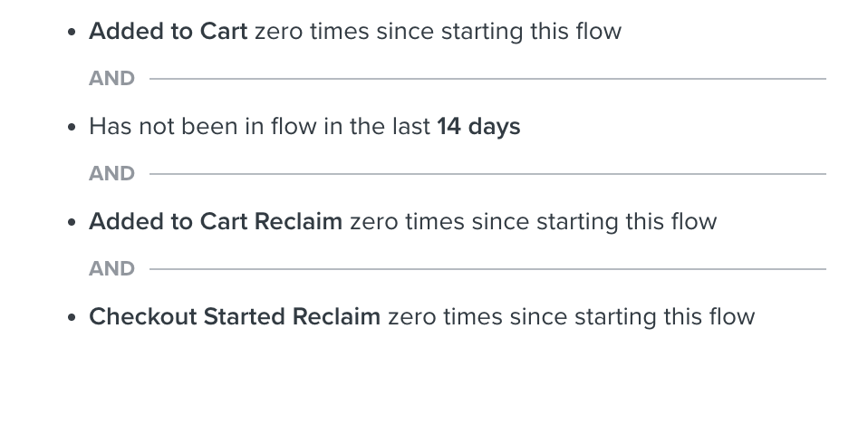Click the AND label below the 14 days condition
This screenshot has height=435, width=868.
111,174
